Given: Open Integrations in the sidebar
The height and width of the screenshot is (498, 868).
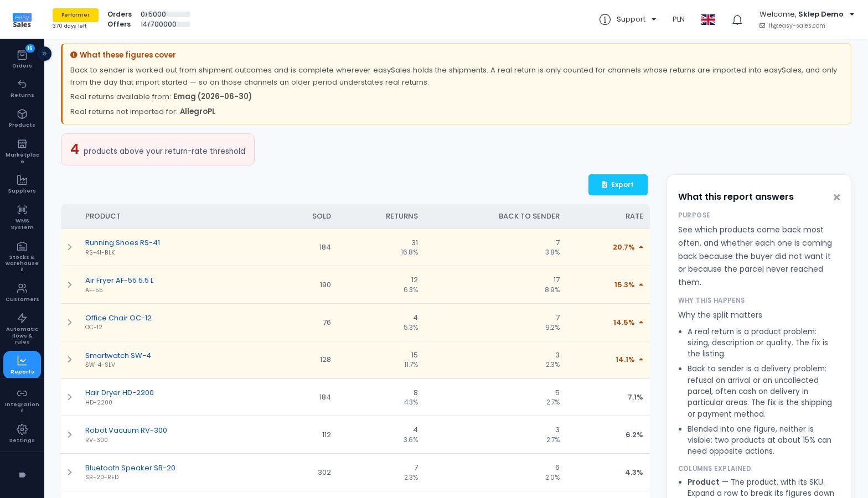Looking at the screenshot, I should point(22,401).
